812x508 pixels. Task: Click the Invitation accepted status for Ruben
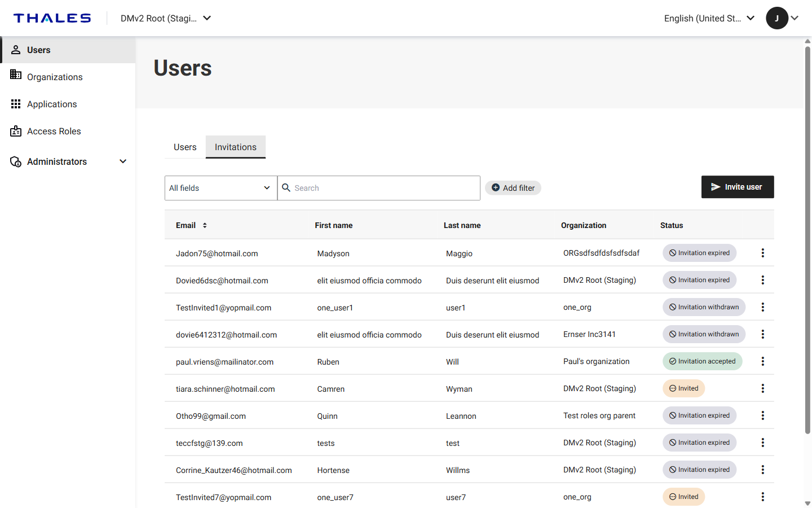click(x=702, y=361)
